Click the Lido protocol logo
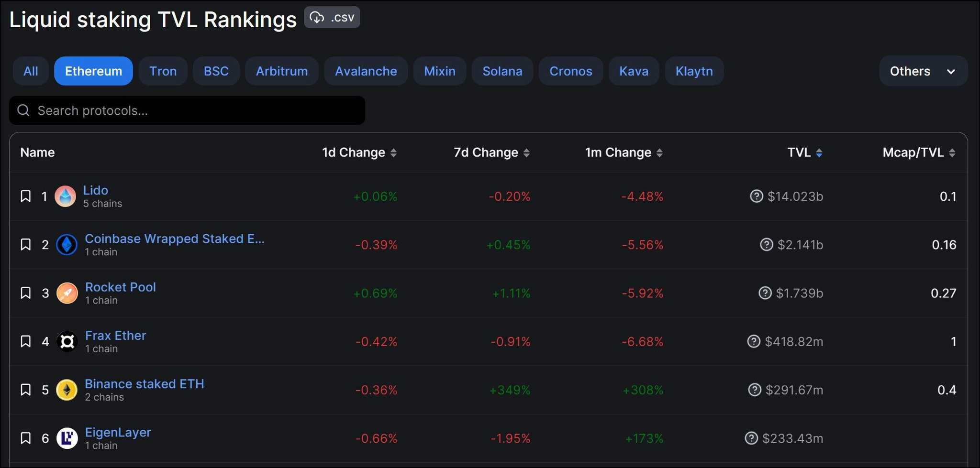The image size is (980, 468). 66,196
